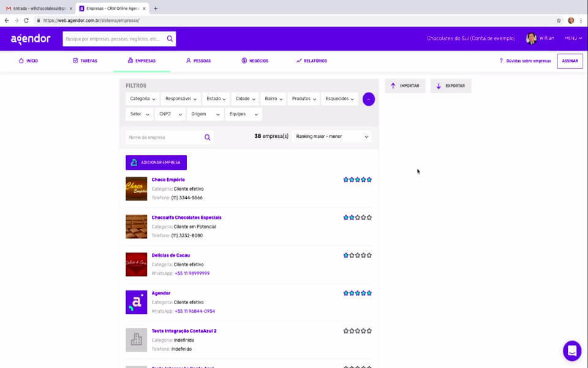Open the placeholder building thumbnail for ContaAzul 2
The width and height of the screenshot is (588, 368).
[136, 340]
